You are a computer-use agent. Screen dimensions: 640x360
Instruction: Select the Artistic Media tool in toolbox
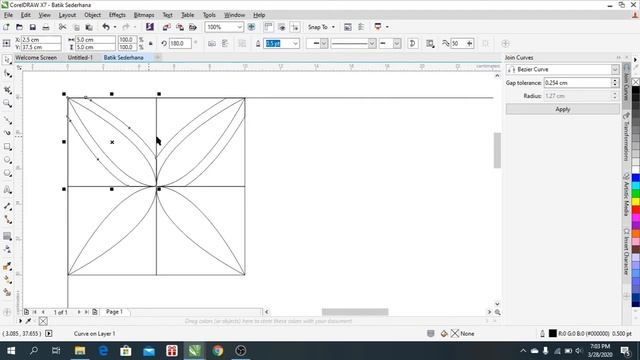pyautogui.click(x=7, y=133)
